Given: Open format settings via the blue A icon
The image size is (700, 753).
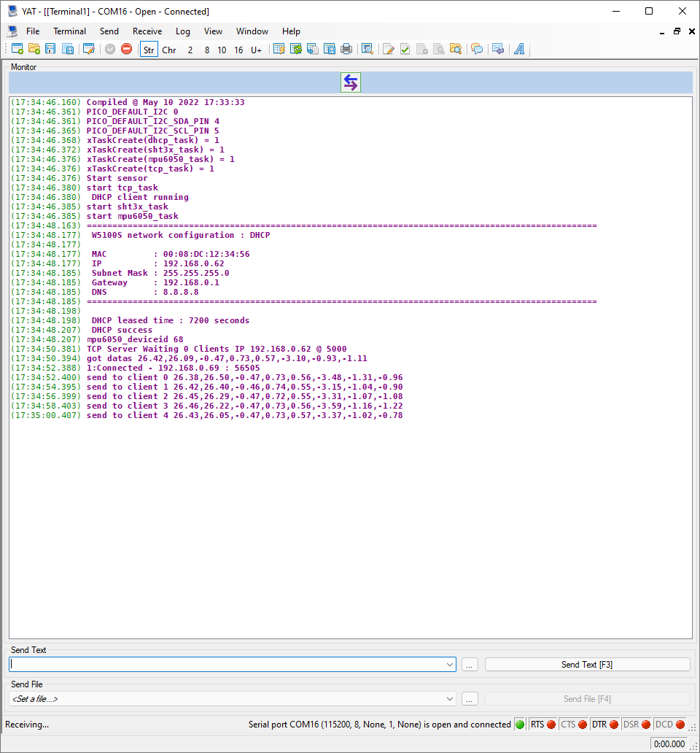Looking at the screenshot, I should (x=518, y=49).
